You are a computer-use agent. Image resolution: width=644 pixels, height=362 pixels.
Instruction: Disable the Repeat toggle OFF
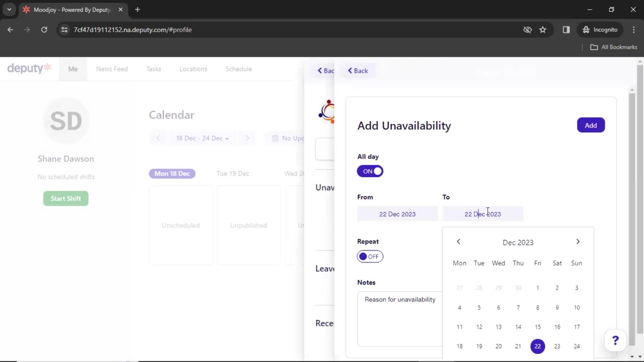click(369, 256)
